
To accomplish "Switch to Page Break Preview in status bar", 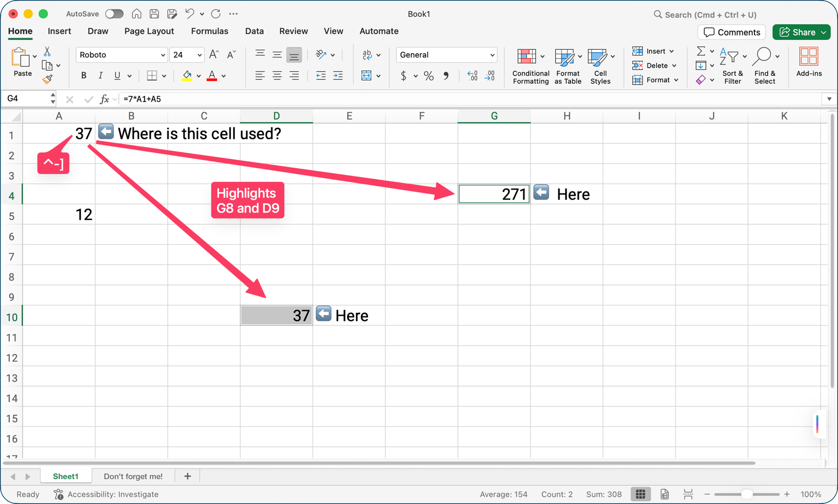I will click(688, 494).
